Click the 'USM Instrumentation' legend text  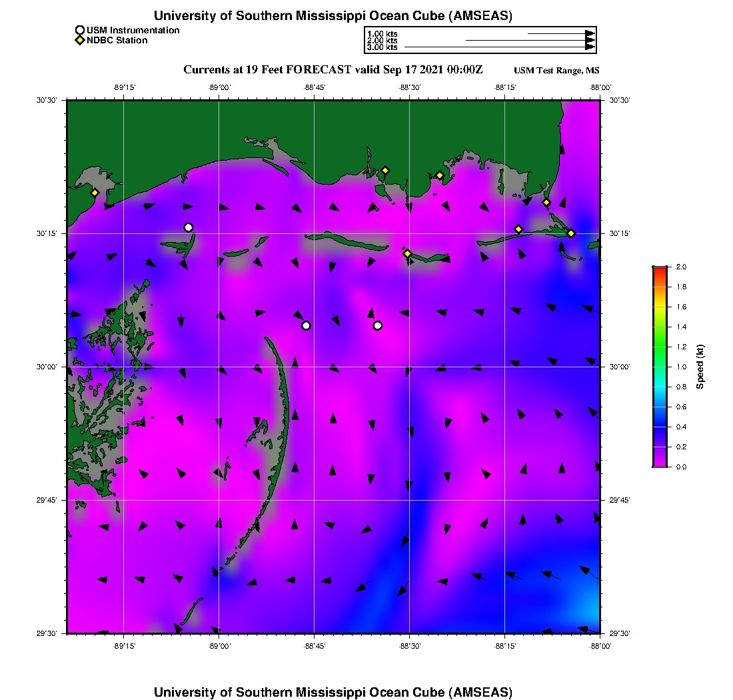tap(133, 30)
